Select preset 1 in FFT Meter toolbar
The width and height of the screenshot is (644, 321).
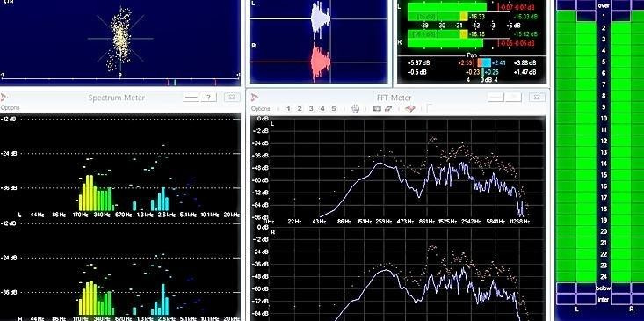click(x=288, y=108)
